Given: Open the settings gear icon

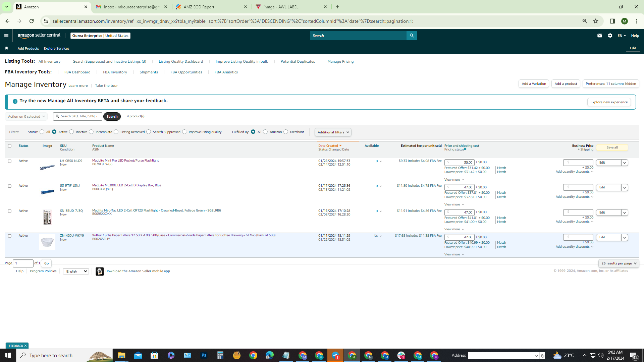Looking at the screenshot, I should [610, 36].
